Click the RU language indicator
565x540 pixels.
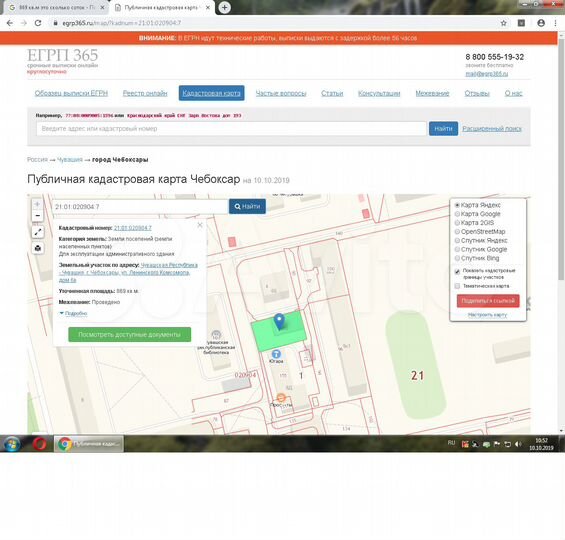(x=451, y=443)
